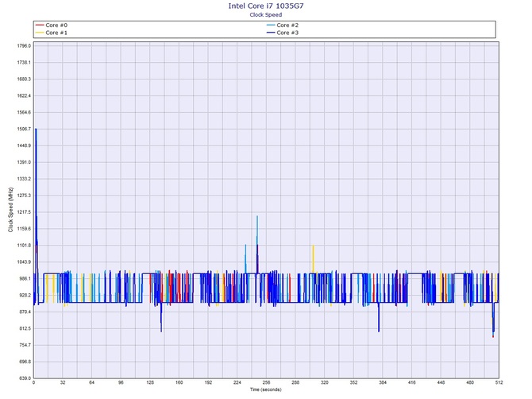532x399 pixels.
Task: Click the 512 seconds x-axis tick label
Action: pos(499,382)
